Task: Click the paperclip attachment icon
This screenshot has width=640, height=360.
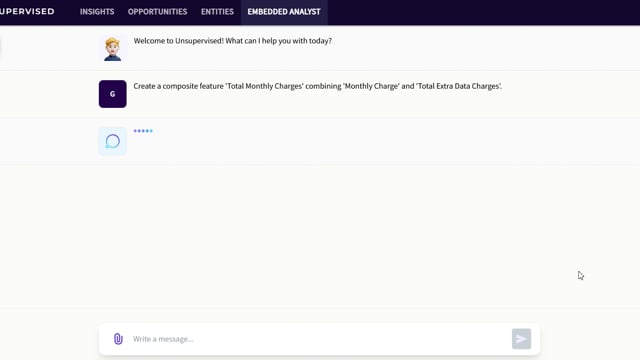Action: coord(118,339)
